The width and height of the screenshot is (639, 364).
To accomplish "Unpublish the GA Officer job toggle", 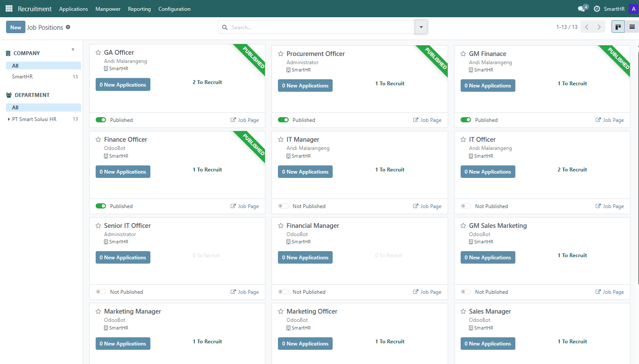I will point(101,120).
